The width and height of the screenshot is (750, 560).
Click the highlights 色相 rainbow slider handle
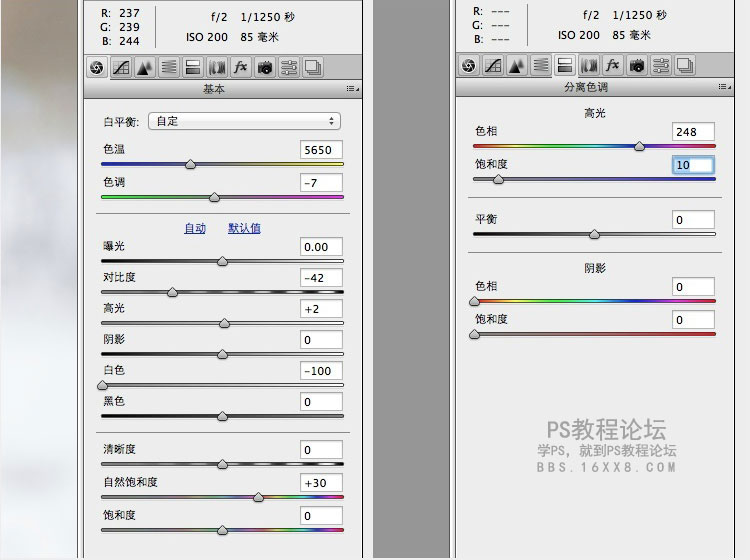click(640, 146)
